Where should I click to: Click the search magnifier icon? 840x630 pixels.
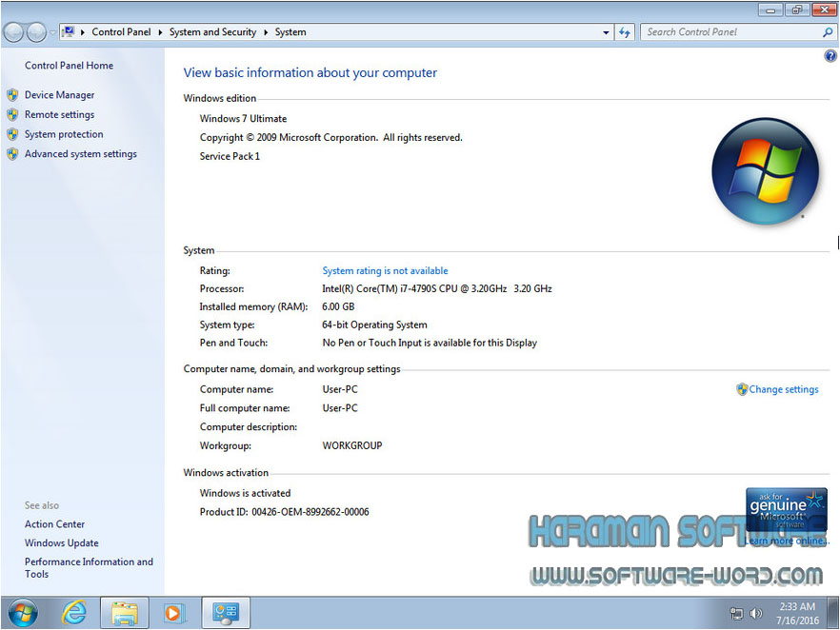(x=828, y=32)
